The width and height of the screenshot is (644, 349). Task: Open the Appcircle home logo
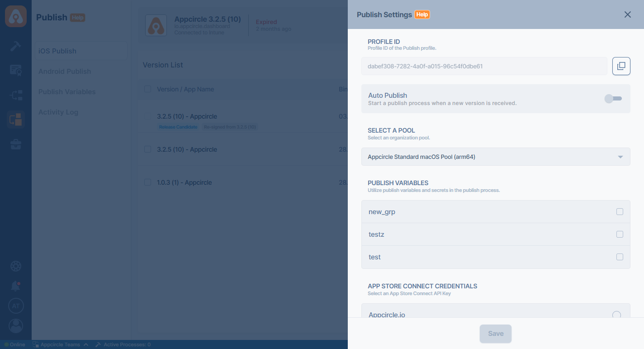[x=16, y=16]
